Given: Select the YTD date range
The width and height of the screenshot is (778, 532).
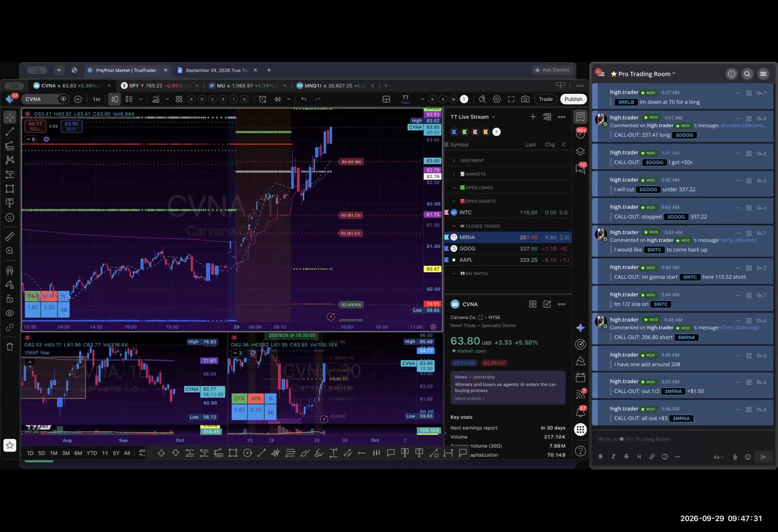Looking at the screenshot, I should tap(92, 453).
